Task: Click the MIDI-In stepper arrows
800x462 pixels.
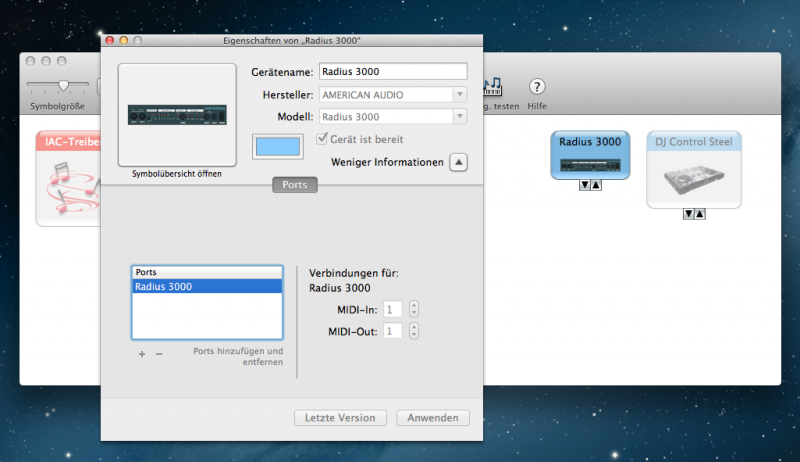Action: click(414, 309)
